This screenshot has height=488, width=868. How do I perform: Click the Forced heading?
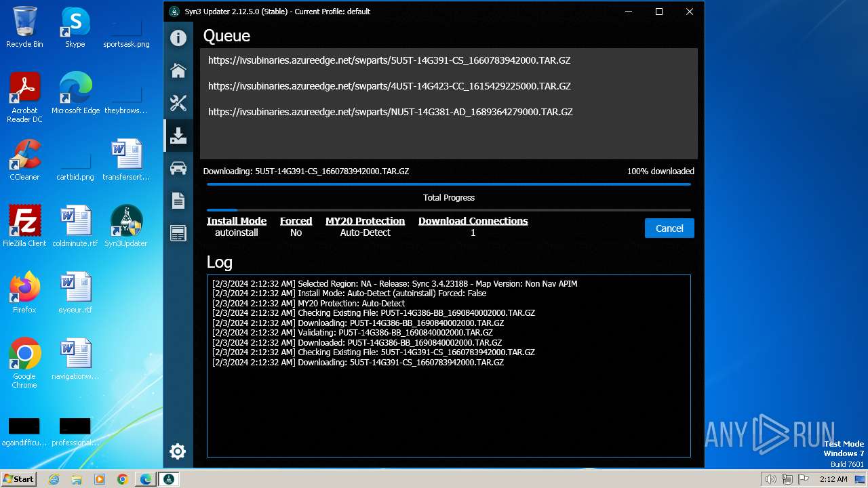point(296,221)
